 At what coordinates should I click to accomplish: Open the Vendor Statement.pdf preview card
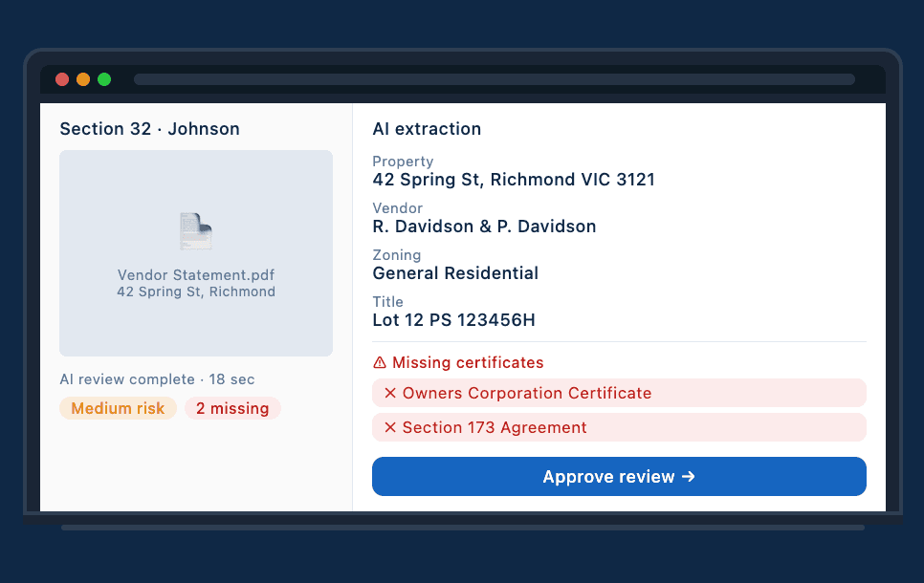point(196,253)
